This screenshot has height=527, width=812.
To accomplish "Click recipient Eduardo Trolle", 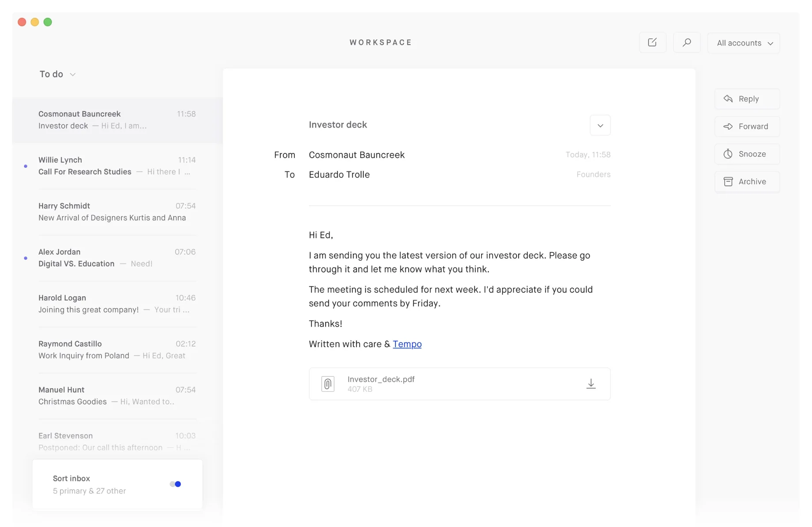I will 339,175.
